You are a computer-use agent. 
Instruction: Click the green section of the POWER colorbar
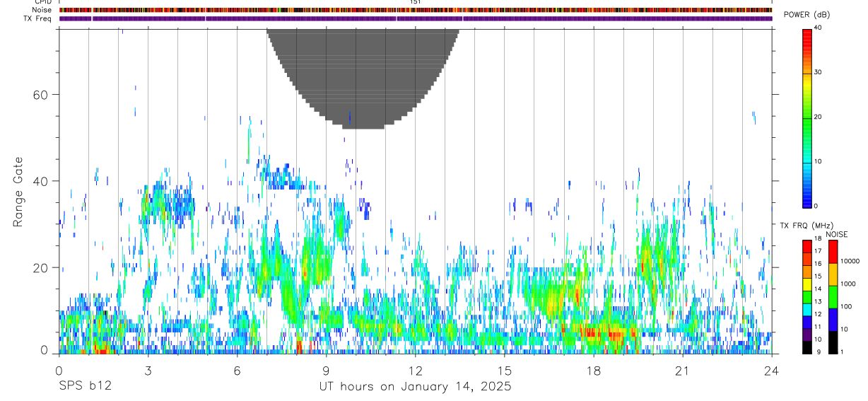(807, 117)
